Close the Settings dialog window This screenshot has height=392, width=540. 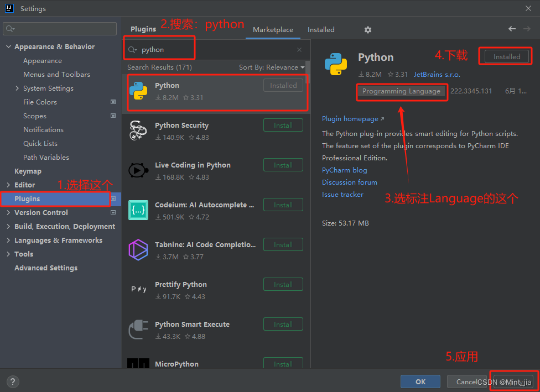[x=528, y=8]
